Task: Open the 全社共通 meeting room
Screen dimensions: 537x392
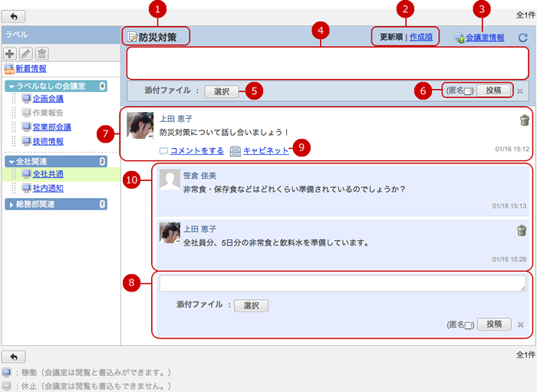Action: click(48, 174)
